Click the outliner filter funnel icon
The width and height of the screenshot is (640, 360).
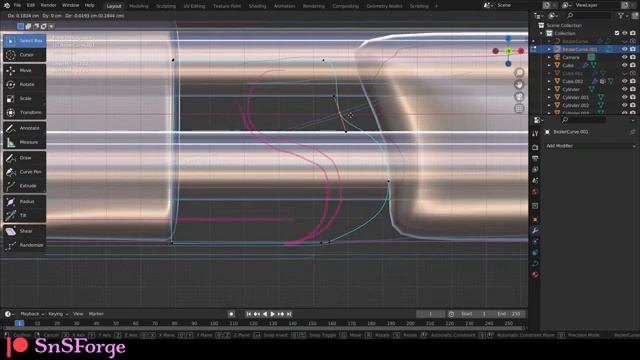pyautogui.click(x=621, y=16)
